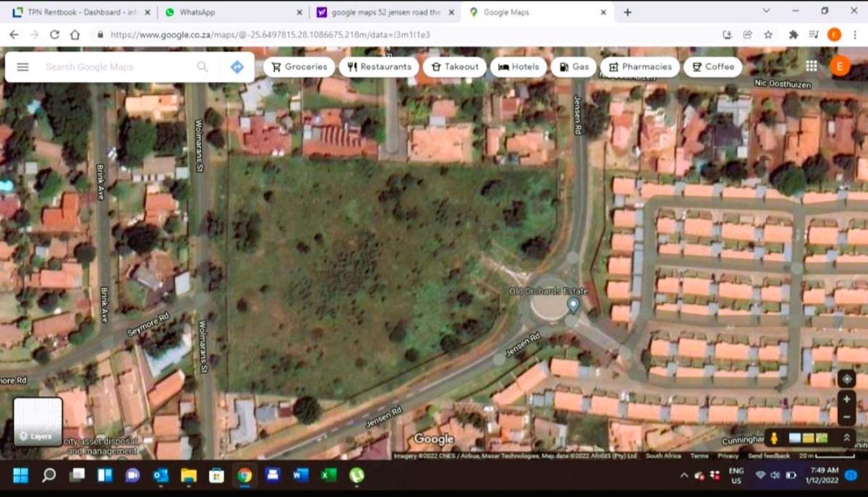Show hidden system tray icons
This screenshot has width=868, height=497.
pyautogui.click(x=684, y=475)
